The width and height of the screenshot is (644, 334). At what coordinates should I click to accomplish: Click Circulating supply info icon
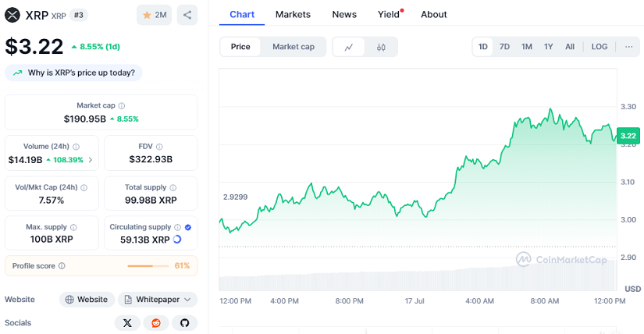pos(177,227)
